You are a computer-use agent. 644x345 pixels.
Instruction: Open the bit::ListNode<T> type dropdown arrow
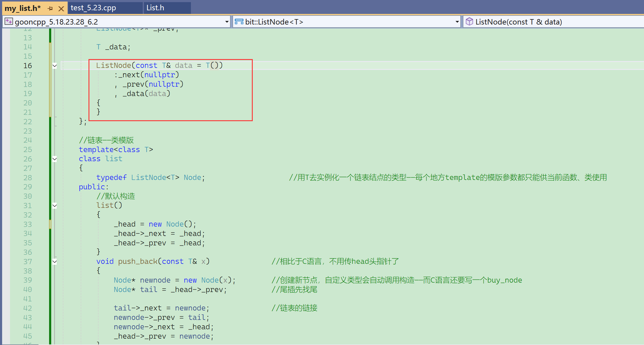click(x=457, y=22)
